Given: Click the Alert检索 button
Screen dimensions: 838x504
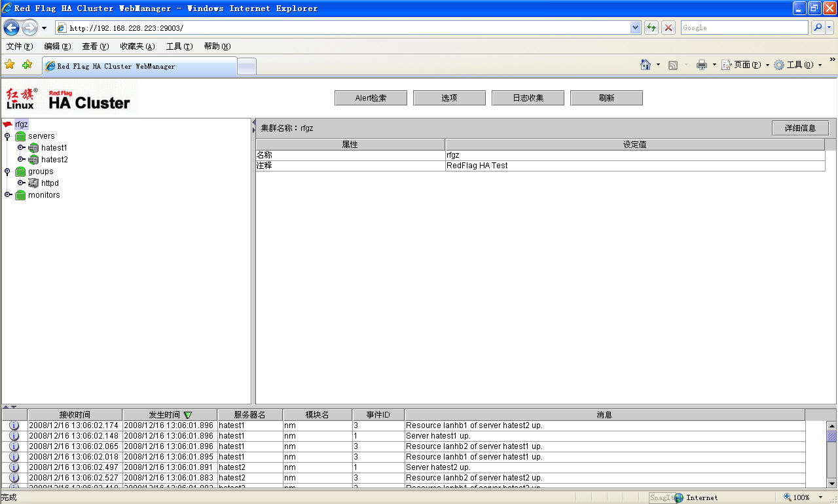Looking at the screenshot, I should [x=371, y=98].
